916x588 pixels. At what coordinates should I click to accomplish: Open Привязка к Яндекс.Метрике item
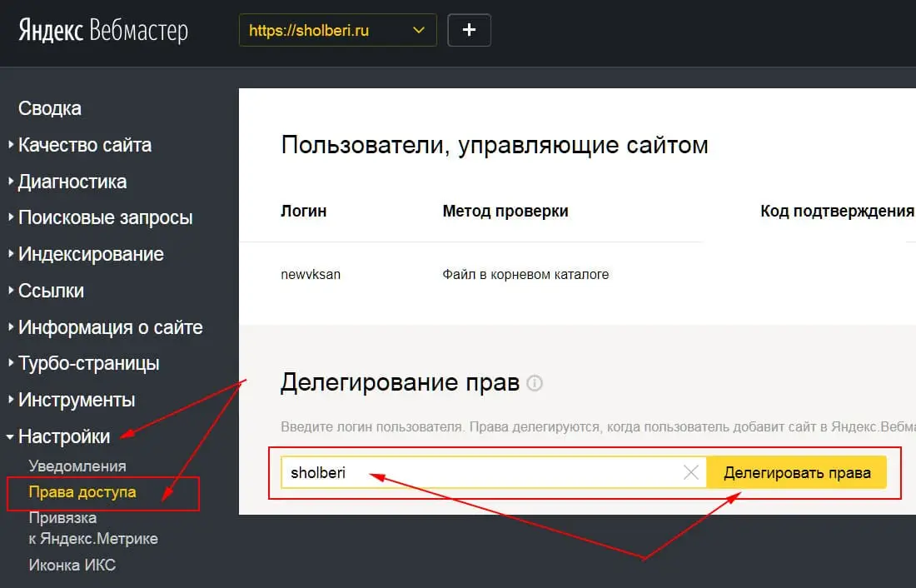[x=93, y=528]
